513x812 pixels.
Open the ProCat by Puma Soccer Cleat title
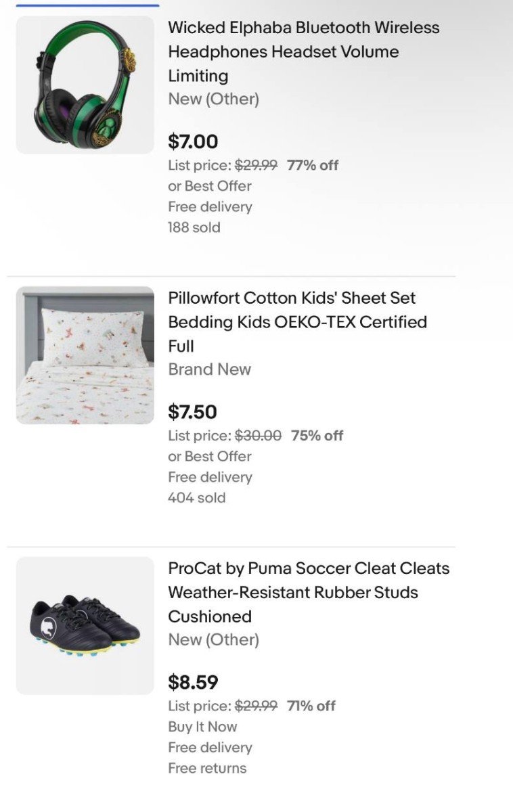point(309,592)
